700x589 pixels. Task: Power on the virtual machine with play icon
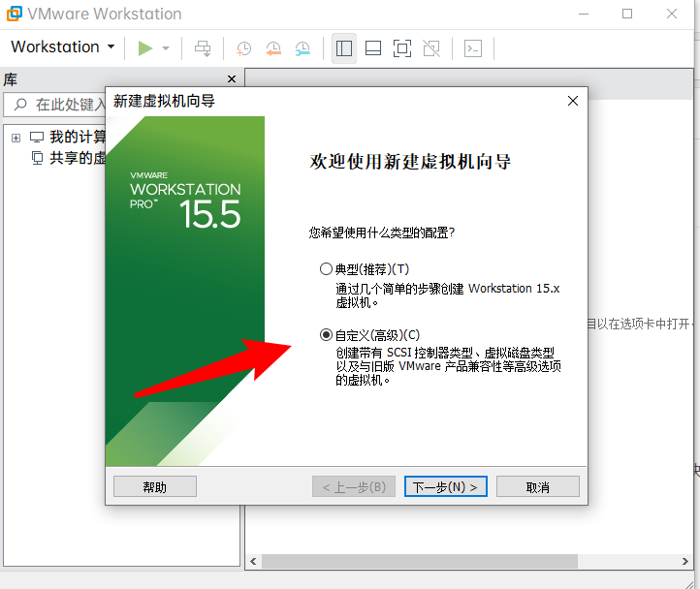pos(145,48)
